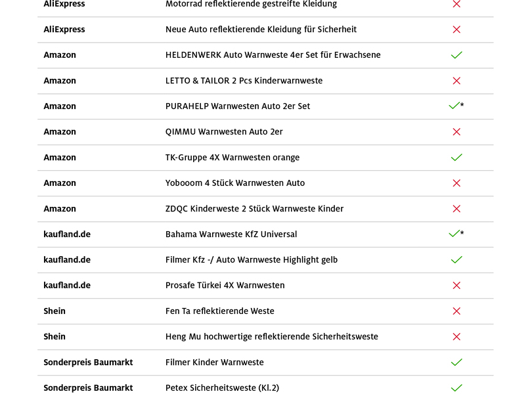Click the red X for Fen Ta Weste
The image size is (532, 394).
456,311
